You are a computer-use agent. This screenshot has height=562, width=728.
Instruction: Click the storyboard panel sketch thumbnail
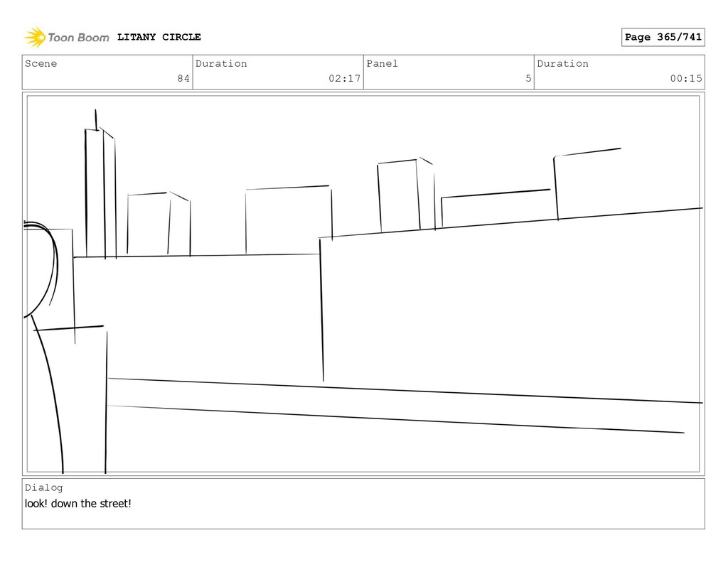(363, 284)
